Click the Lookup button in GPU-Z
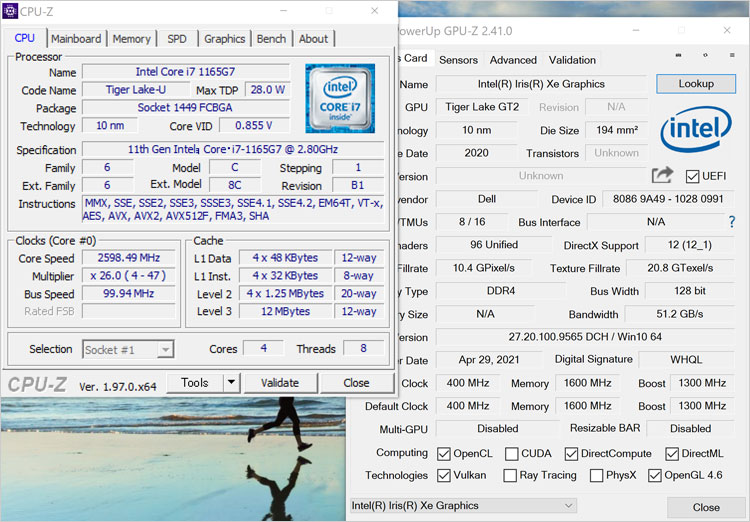750x522 pixels. [x=696, y=84]
